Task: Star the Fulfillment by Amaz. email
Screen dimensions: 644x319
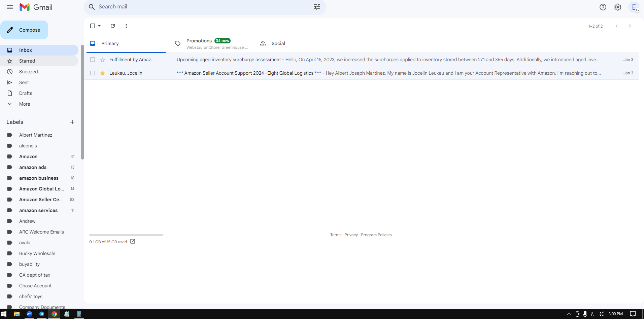Action: pyautogui.click(x=103, y=60)
